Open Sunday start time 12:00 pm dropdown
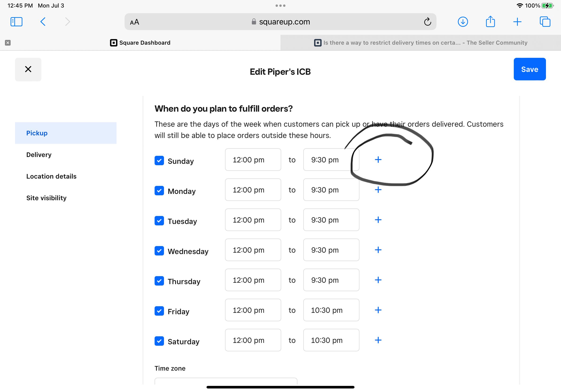Image resolution: width=561 pixels, height=392 pixels. (x=253, y=160)
